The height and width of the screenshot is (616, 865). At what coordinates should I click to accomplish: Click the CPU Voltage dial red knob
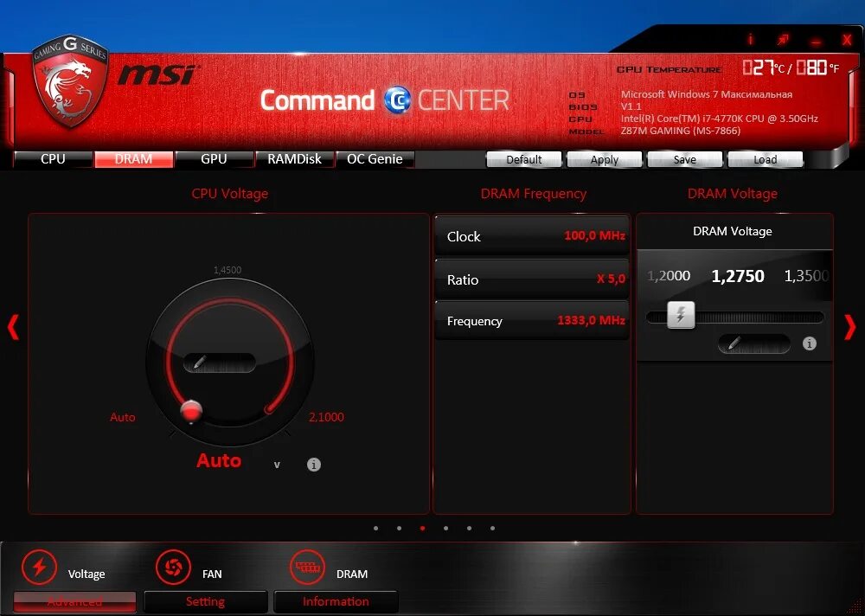[191, 411]
